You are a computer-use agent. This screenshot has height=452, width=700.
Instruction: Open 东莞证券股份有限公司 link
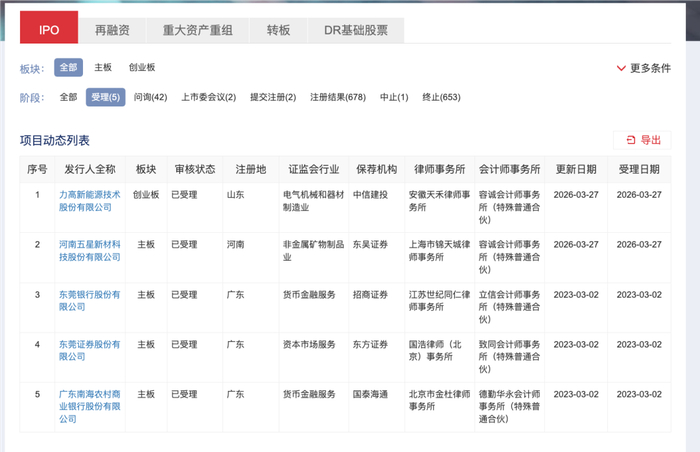(x=90, y=351)
